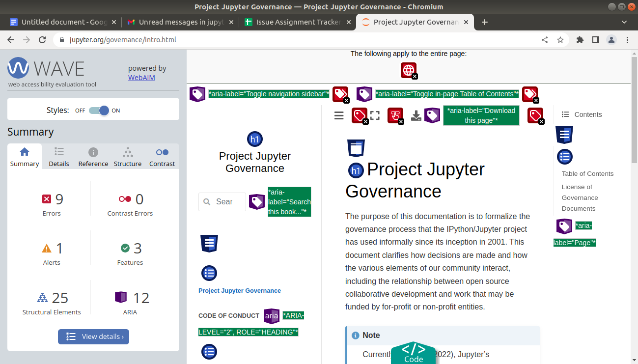638x364 pixels.
Task: Follow the WebAIM link
Action: 141,77
